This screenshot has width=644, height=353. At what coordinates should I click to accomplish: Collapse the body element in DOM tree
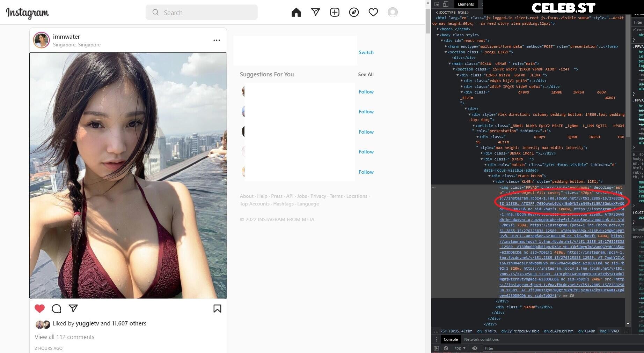(x=438, y=35)
